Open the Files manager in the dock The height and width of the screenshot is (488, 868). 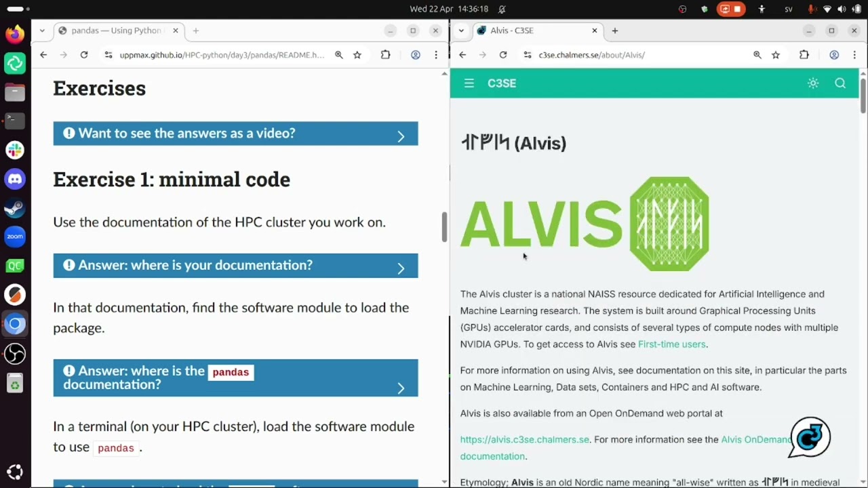coord(15,91)
